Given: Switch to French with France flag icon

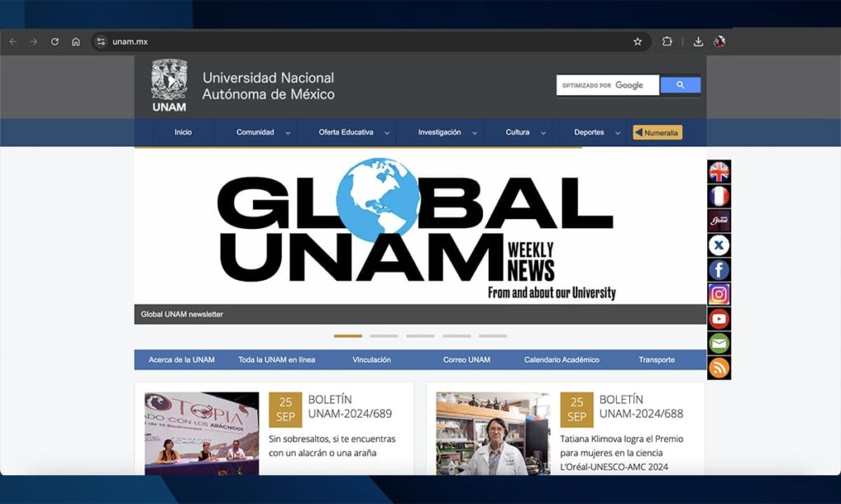Looking at the screenshot, I should coord(719,196).
